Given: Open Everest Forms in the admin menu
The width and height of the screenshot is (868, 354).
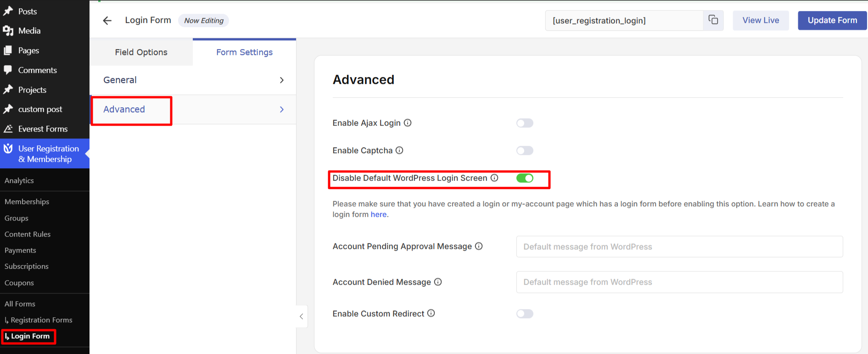Looking at the screenshot, I should [43, 129].
